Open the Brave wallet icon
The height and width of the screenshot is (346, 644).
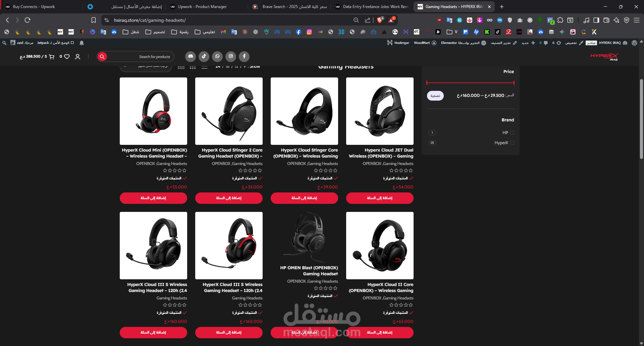click(606, 20)
